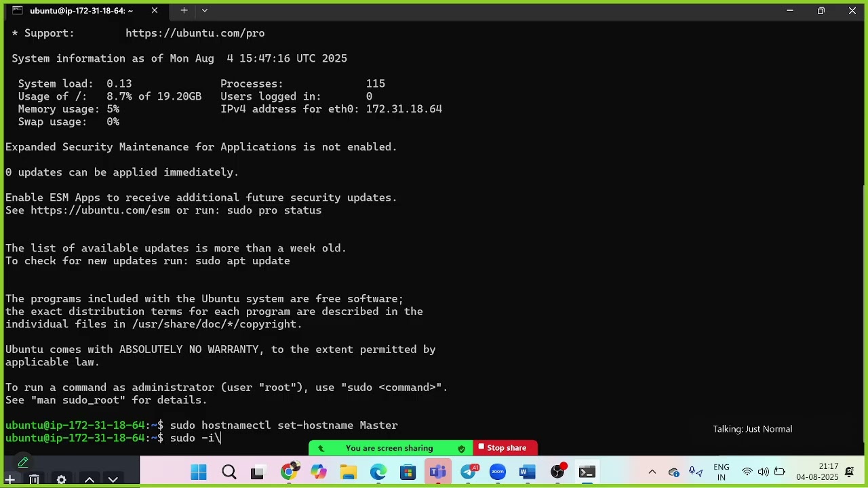Click the https://ubuntu.com/esm link text
Viewport: 868px width, 488px height.
coord(100,210)
